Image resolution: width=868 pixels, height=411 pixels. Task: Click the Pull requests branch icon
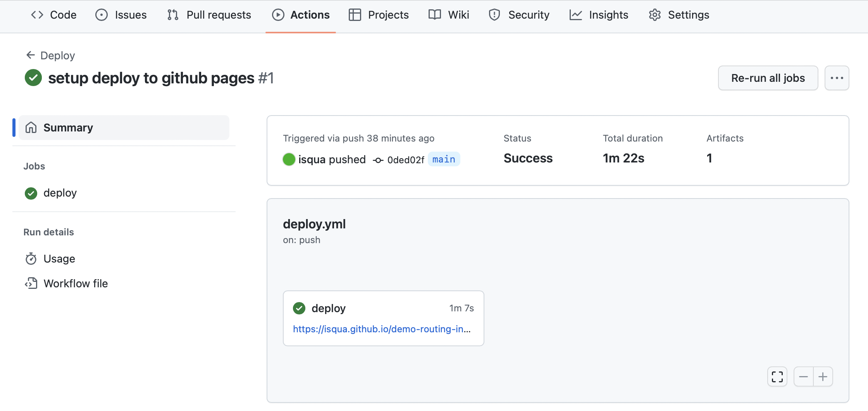(x=172, y=14)
